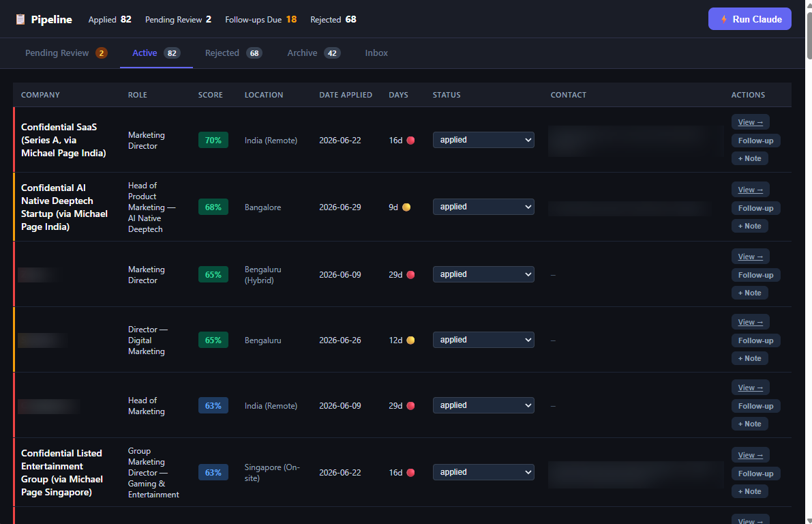Click the Pipeline clipboard icon
This screenshot has height=524, width=812.
(x=20, y=20)
